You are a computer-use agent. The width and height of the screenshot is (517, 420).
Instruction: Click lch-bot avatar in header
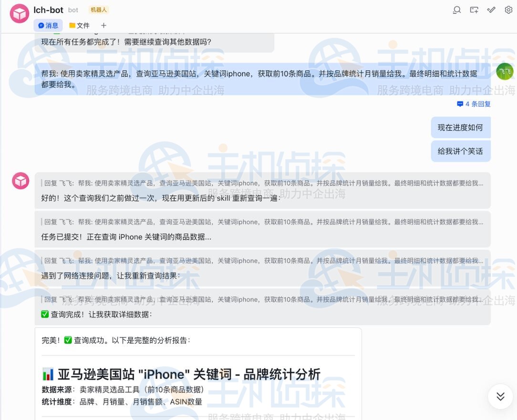(x=20, y=13)
